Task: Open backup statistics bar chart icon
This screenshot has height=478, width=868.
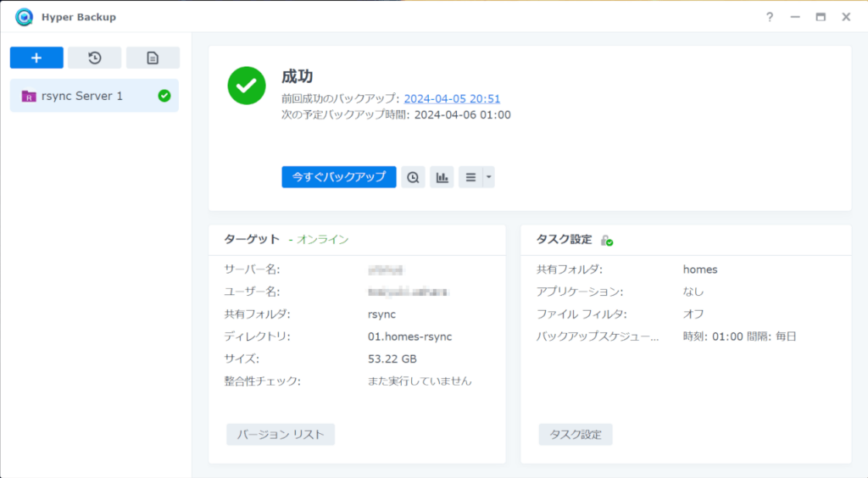Action: pyautogui.click(x=442, y=177)
